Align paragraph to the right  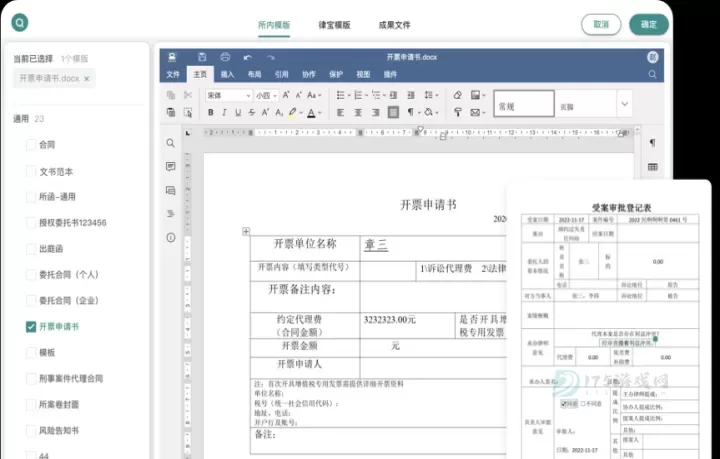[x=376, y=112]
